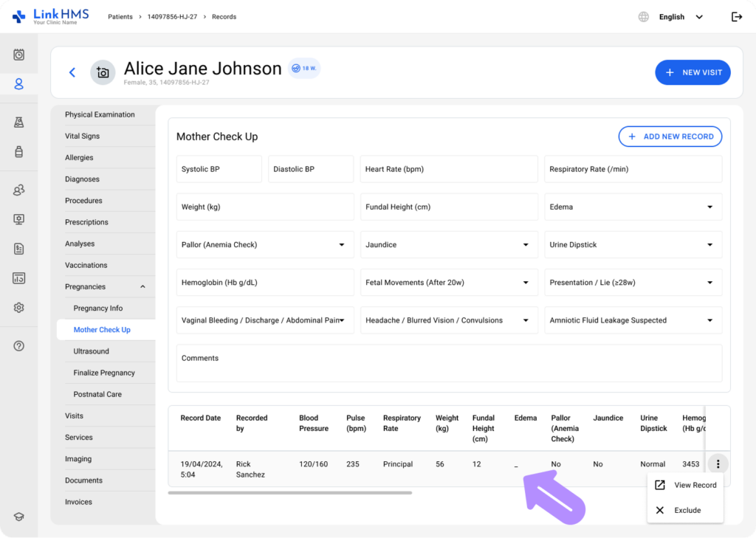Open the three-dot menu for the record row

[718, 464]
